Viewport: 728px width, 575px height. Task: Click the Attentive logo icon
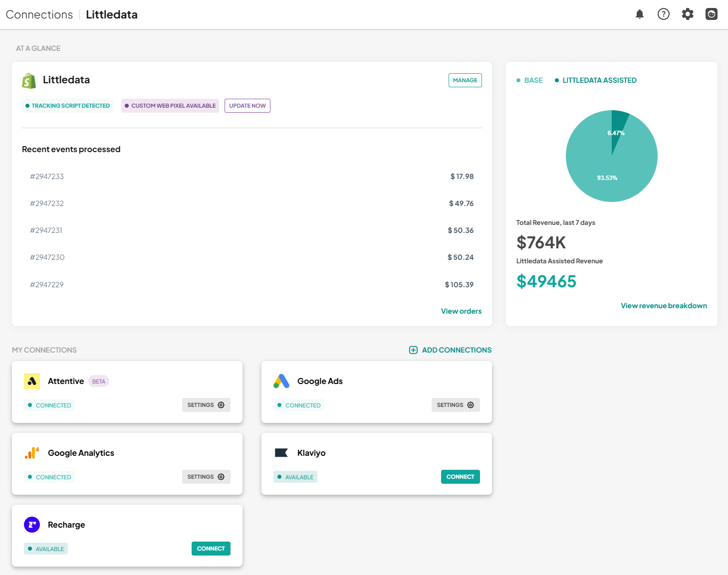click(32, 381)
